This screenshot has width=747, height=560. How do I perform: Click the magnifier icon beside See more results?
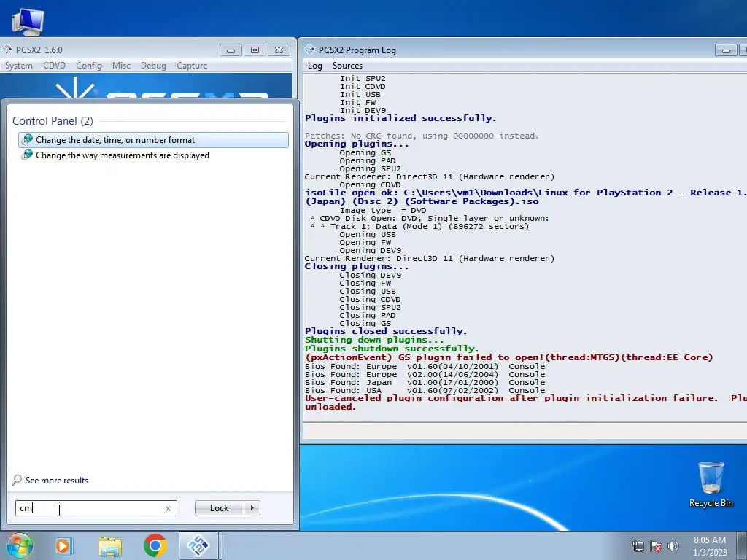tap(17, 480)
